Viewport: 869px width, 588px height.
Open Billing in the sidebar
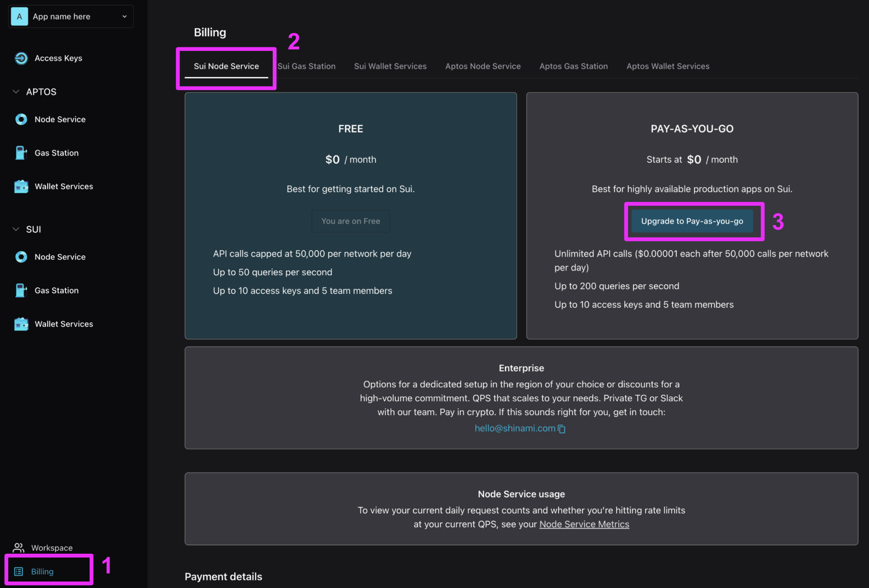[42, 572]
